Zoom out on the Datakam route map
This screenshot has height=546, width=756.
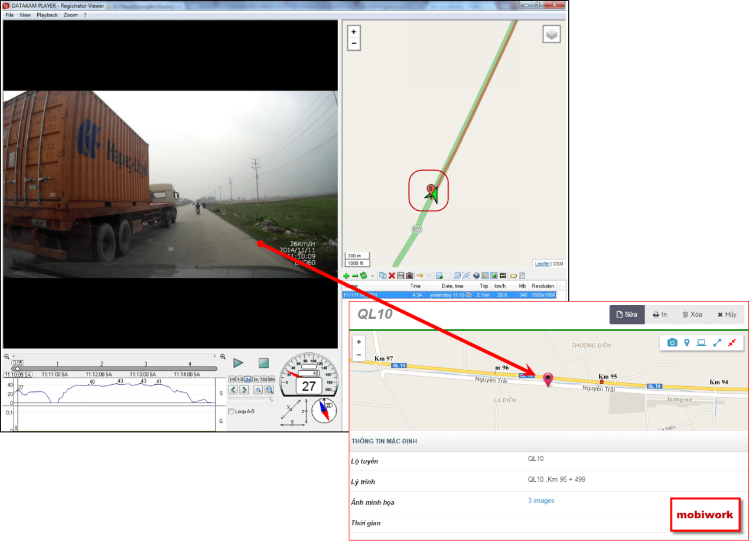354,44
